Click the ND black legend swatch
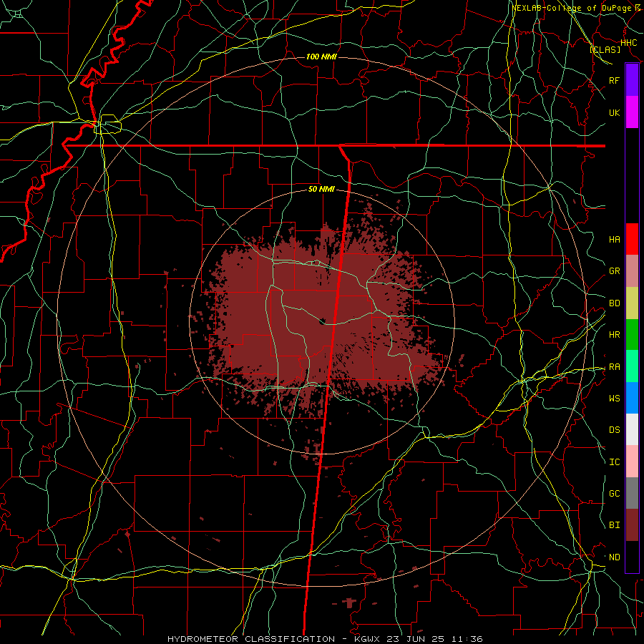Viewport: 644px width, 644px height. 632,557
